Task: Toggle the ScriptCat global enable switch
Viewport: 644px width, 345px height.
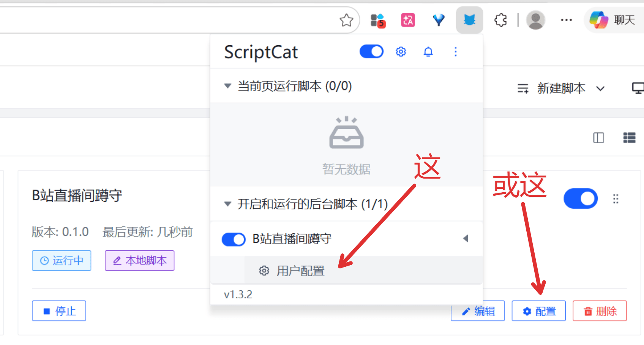Action: [x=371, y=52]
